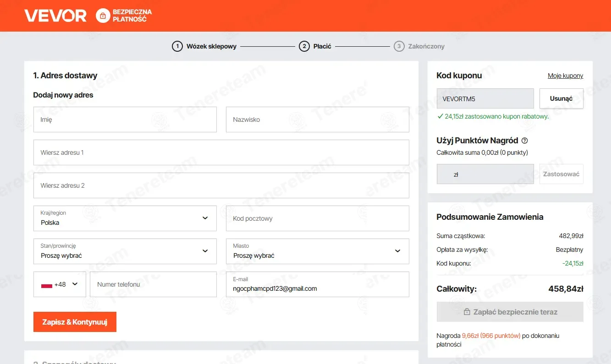This screenshot has width=611, height=364.
Task: Click the 9,66zł (966 punktów) reward text
Action: pyautogui.click(x=491, y=336)
